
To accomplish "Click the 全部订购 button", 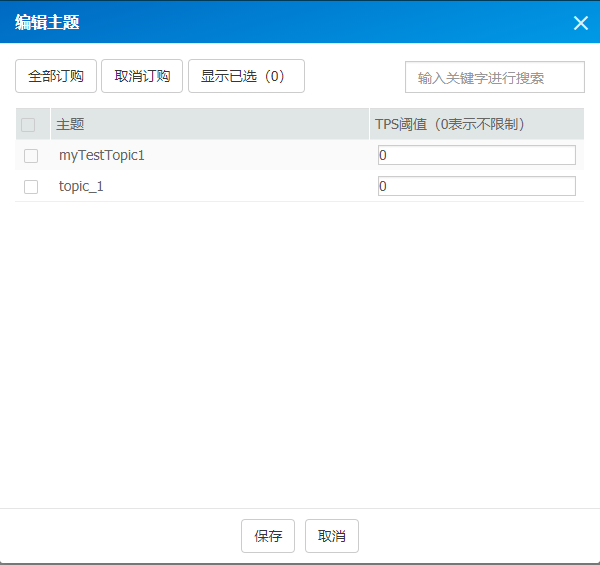I will coord(56,76).
